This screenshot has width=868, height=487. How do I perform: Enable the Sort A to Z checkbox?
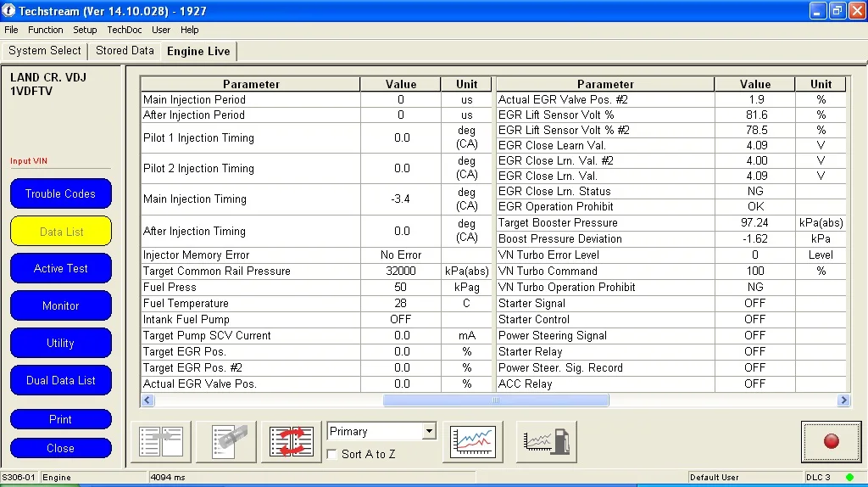pos(332,454)
